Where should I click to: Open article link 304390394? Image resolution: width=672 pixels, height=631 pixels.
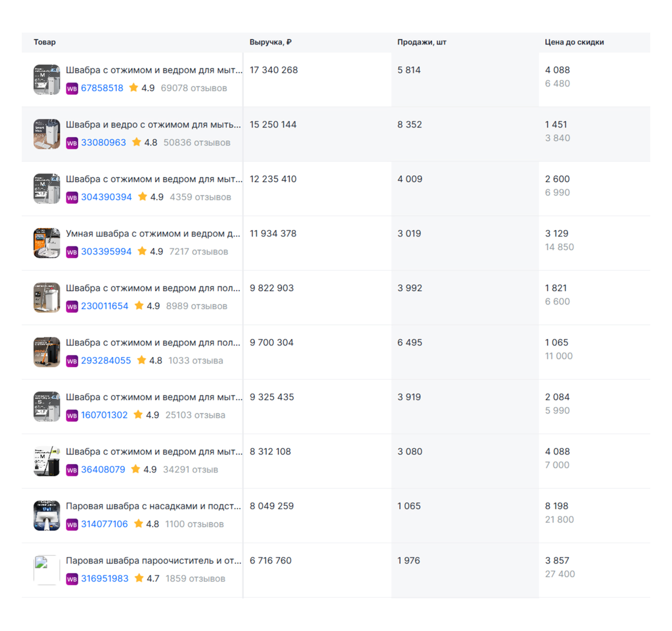[106, 197]
